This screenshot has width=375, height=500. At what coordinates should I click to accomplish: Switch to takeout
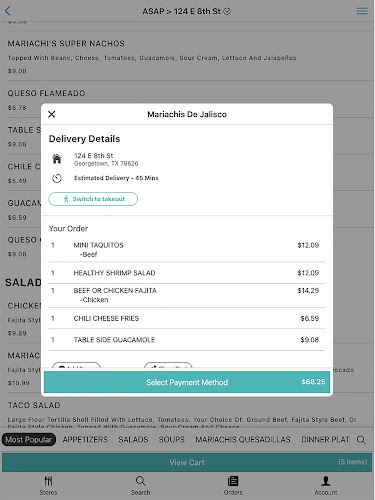(x=93, y=199)
